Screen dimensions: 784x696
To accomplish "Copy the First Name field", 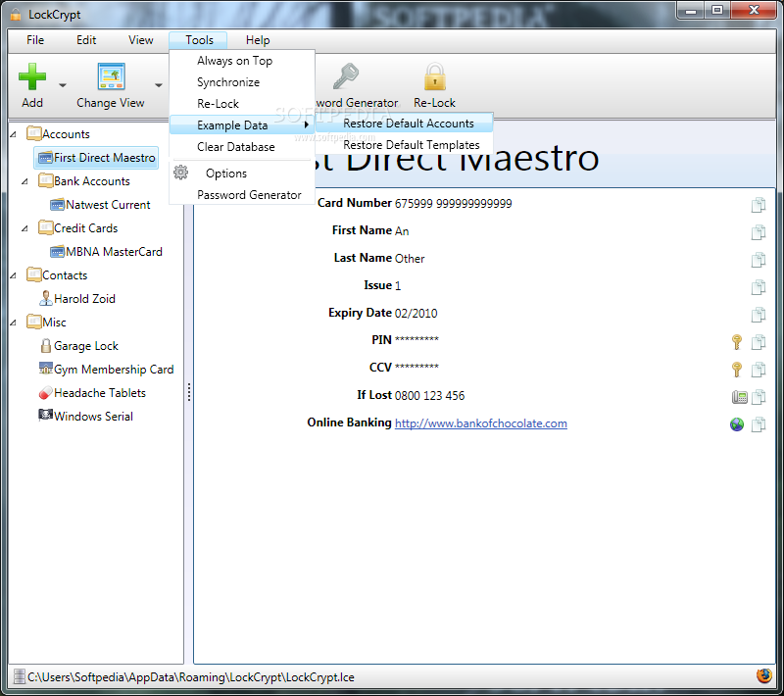I will [x=759, y=232].
